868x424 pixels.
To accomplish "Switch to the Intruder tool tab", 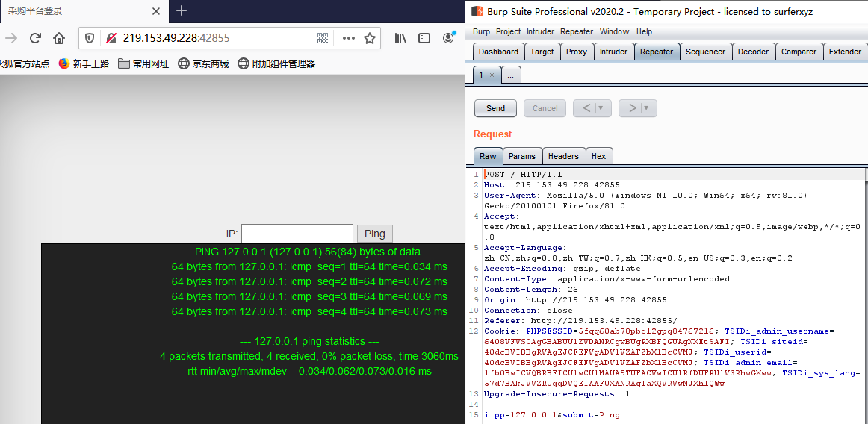I will click(614, 52).
